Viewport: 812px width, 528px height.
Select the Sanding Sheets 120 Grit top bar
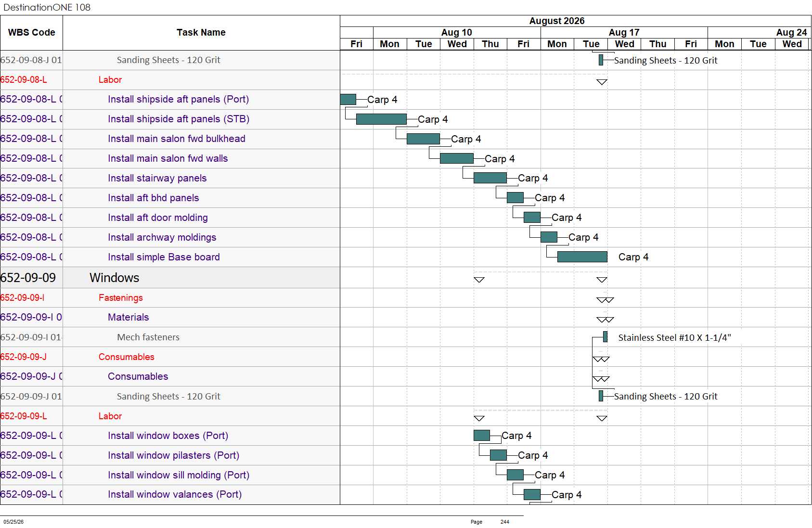(x=601, y=60)
